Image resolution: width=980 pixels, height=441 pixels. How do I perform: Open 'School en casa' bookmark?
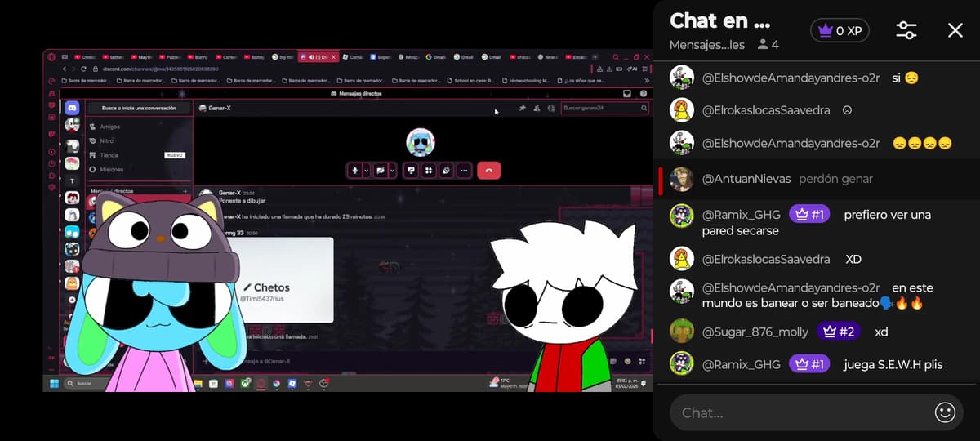470,81
